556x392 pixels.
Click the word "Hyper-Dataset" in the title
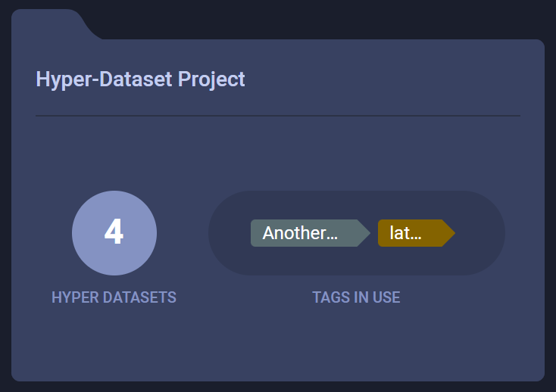tap(105, 79)
